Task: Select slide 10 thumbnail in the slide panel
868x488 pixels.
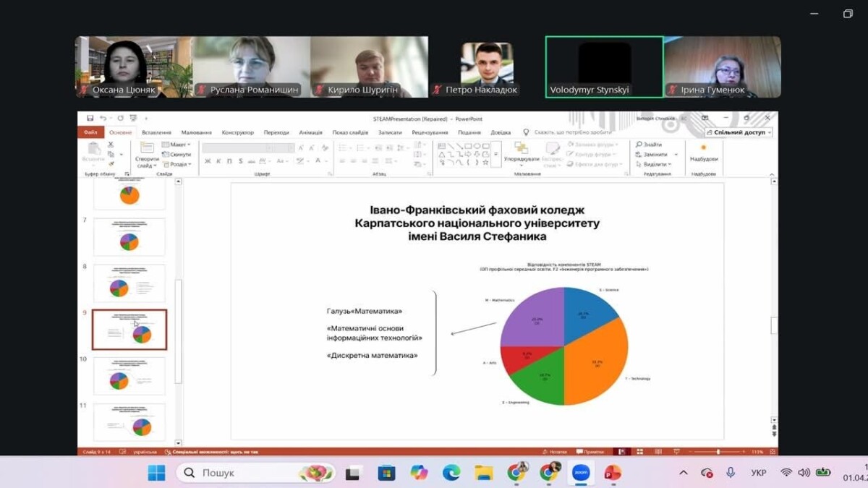Action: pyautogui.click(x=129, y=376)
